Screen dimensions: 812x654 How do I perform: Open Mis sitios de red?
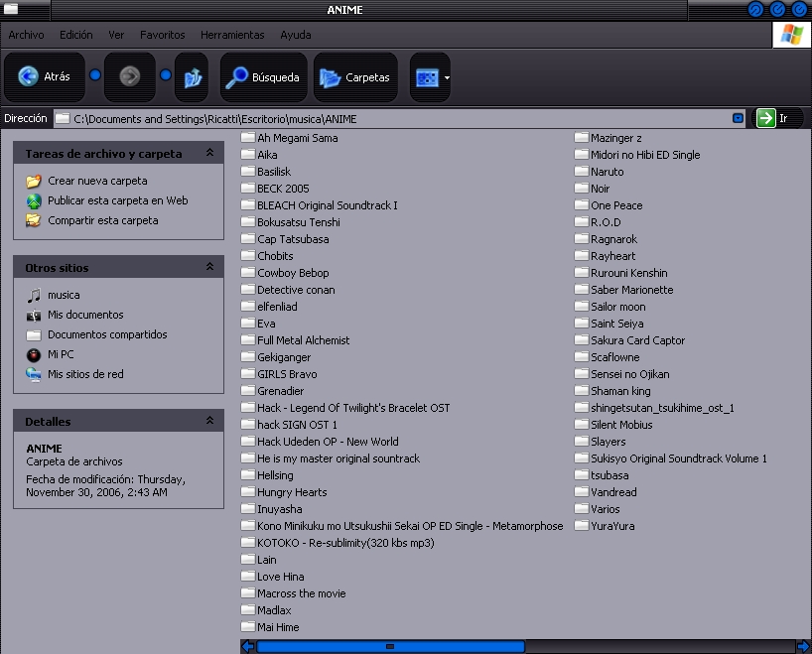coord(85,374)
